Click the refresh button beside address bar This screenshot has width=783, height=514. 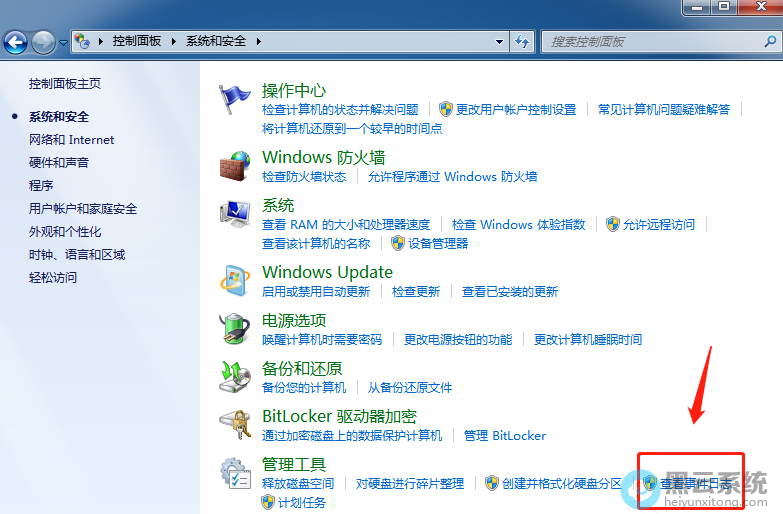522,42
